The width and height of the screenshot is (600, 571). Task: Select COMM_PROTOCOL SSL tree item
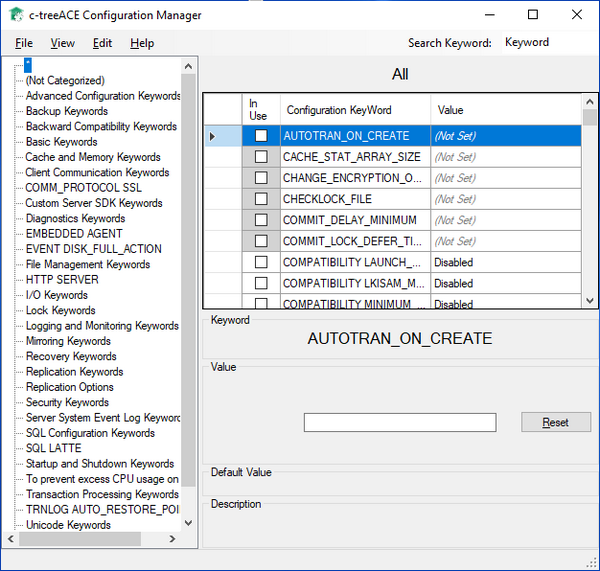[x=83, y=188]
